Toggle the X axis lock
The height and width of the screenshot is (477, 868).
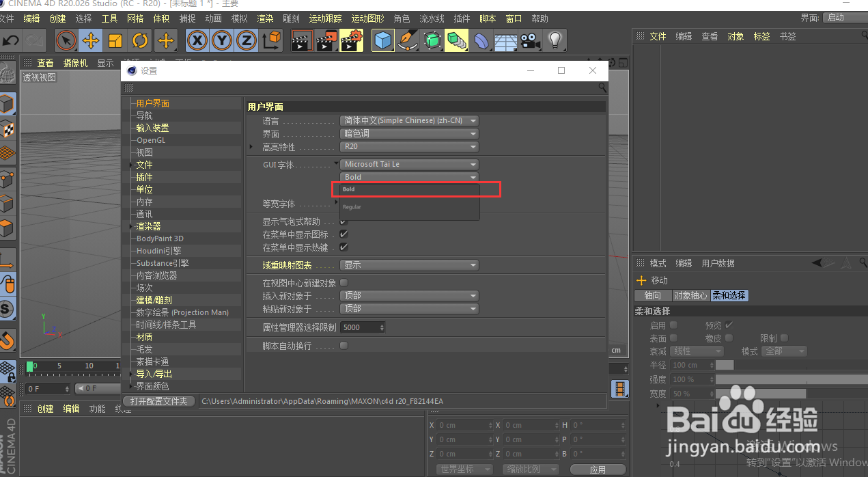point(197,41)
